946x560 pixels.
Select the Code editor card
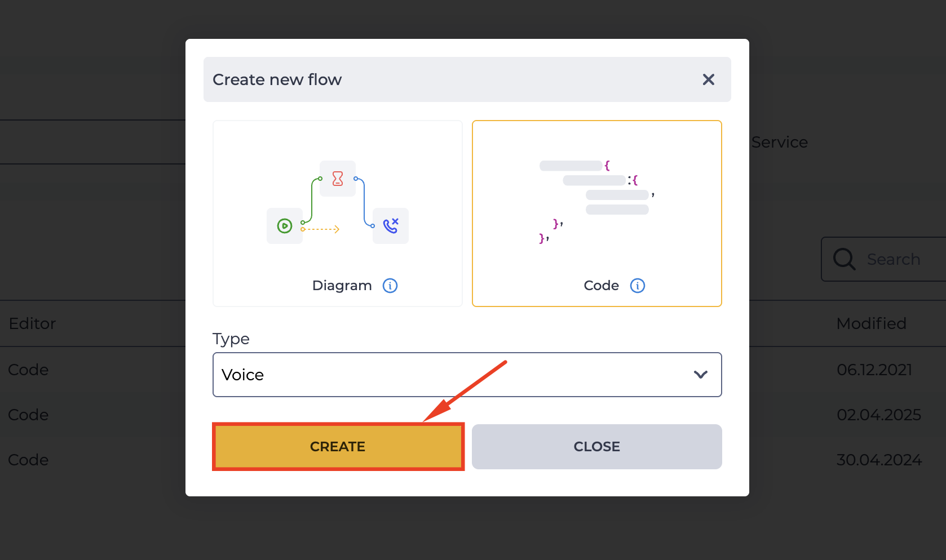point(597,214)
